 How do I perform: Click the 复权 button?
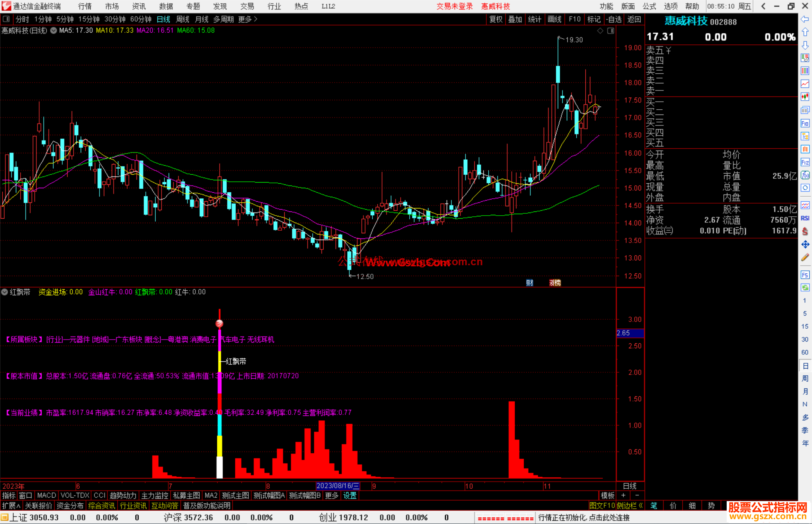pos(495,19)
